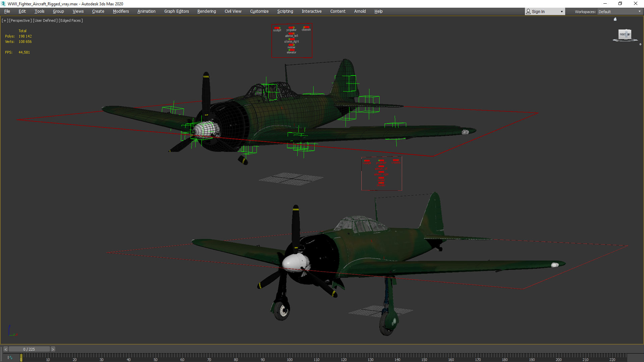This screenshot has height=362, width=644.
Task: Click the ViewCube menu arrow below the cube
Action: [x=640, y=44]
